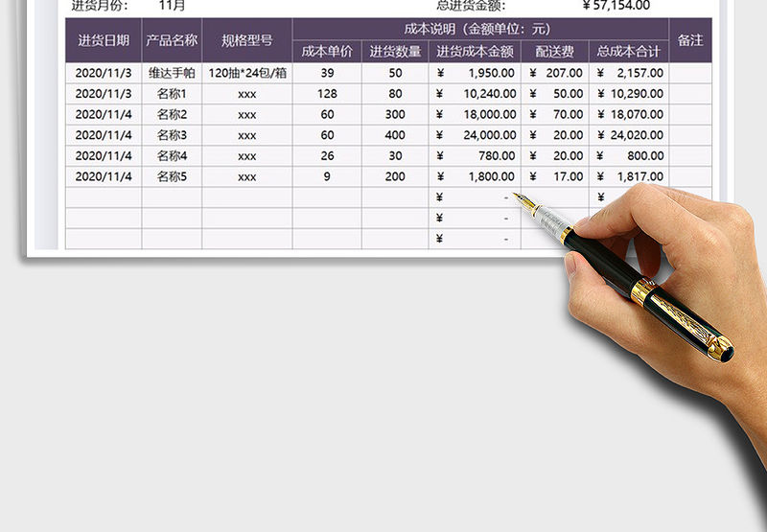Click the 总成本合计 header cell

click(629, 52)
